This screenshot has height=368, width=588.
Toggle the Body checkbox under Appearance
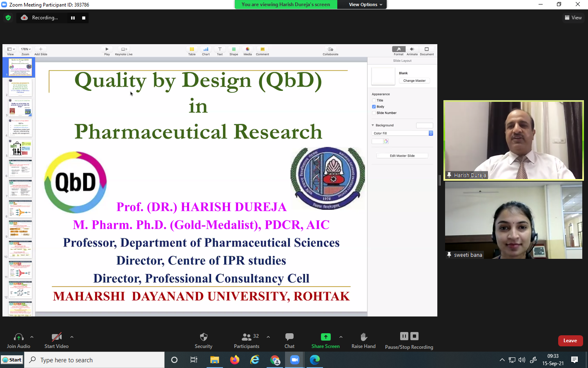point(374,107)
